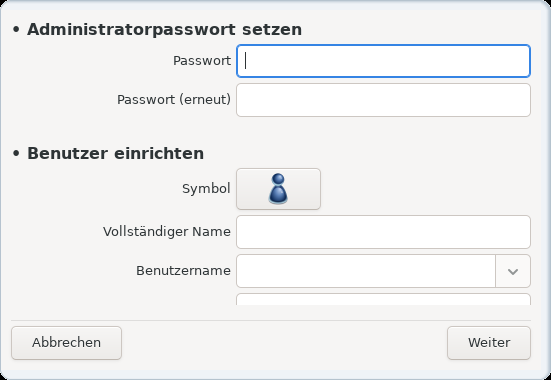Screen dimensions: 551x380
Task: Click the Symbol label text
Action: [206, 189]
